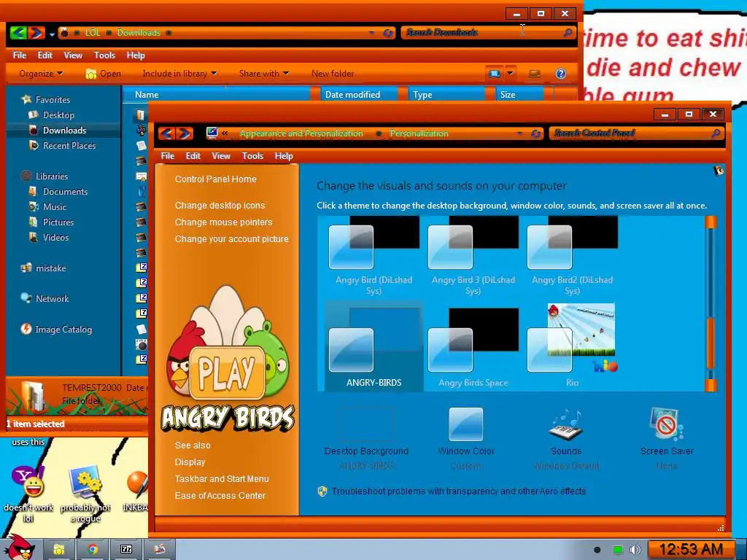The image size is (747, 560).
Task: Open the Help menu in Personalization window
Action: [x=284, y=156]
